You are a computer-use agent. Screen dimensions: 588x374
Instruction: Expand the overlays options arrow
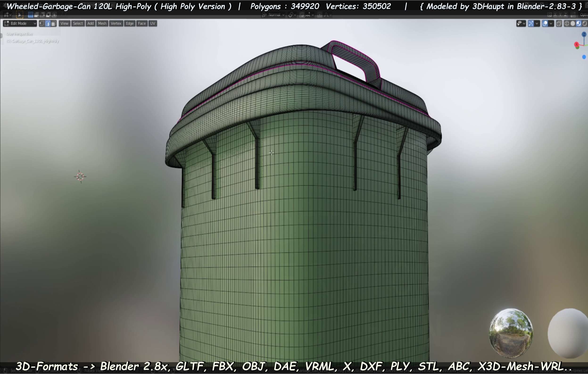(551, 23)
